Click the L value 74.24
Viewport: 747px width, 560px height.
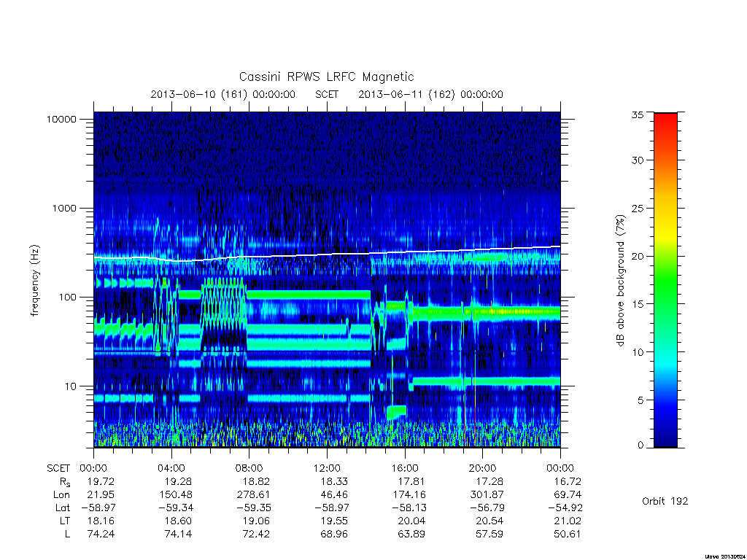[x=101, y=534]
